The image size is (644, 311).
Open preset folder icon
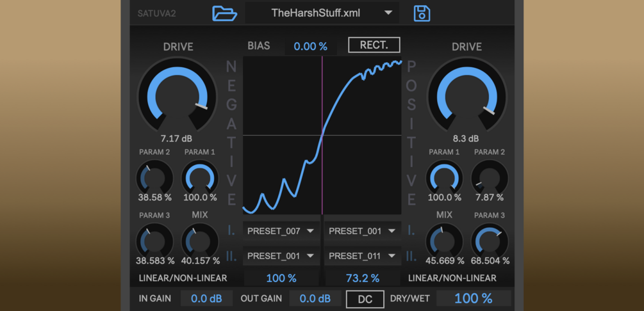[x=224, y=13]
